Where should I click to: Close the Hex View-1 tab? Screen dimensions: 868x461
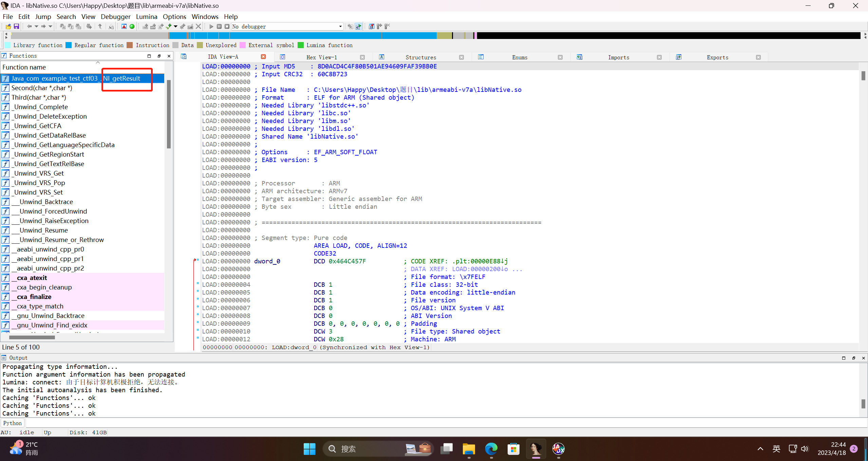click(x=362, y=57)
